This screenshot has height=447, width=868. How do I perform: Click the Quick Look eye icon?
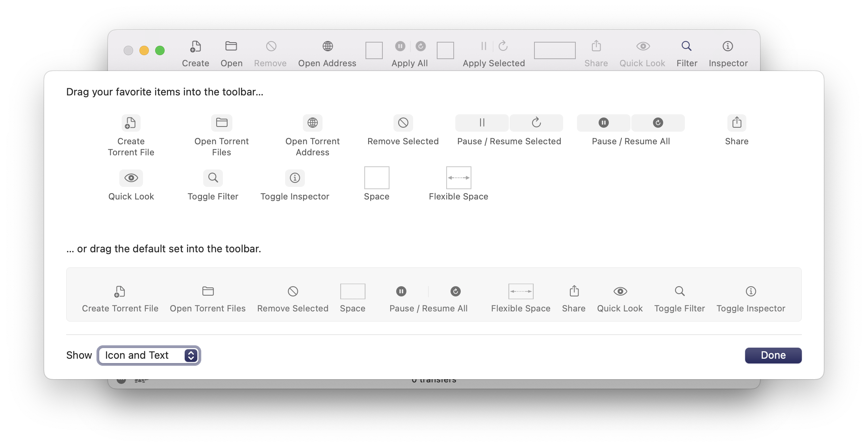click(131, 178)
